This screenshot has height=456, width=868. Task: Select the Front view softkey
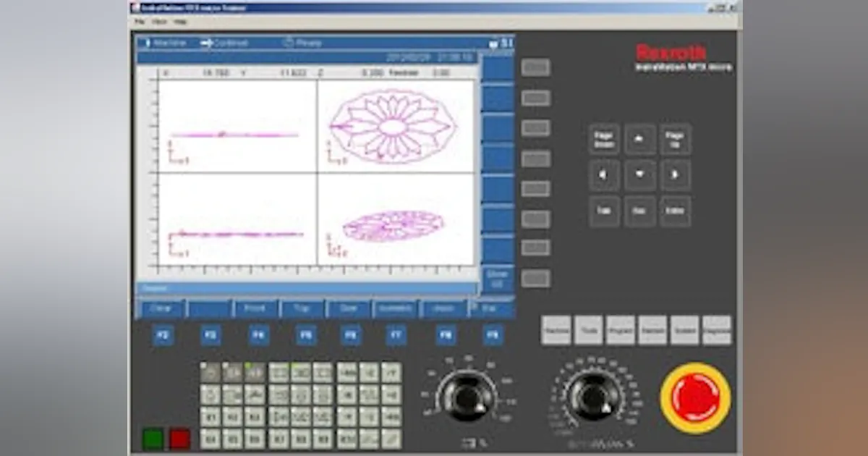pos(255,308)
